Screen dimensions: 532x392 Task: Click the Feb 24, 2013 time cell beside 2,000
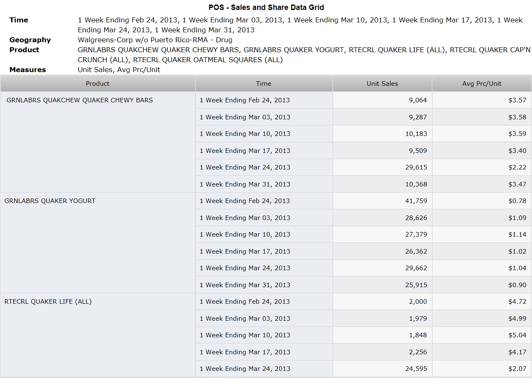(264, 302)
